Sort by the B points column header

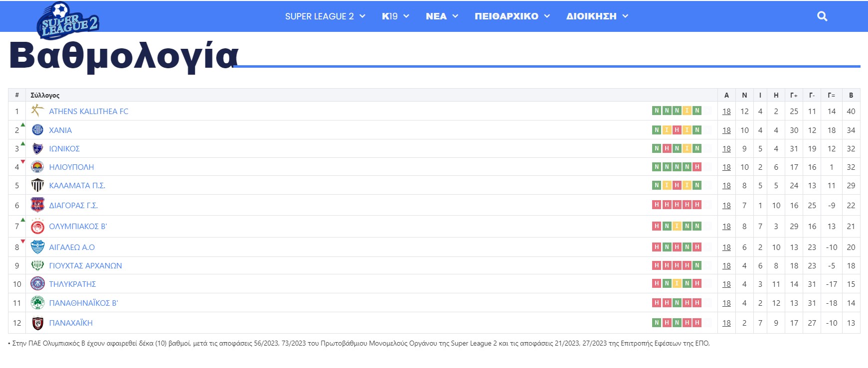point(851,95)
